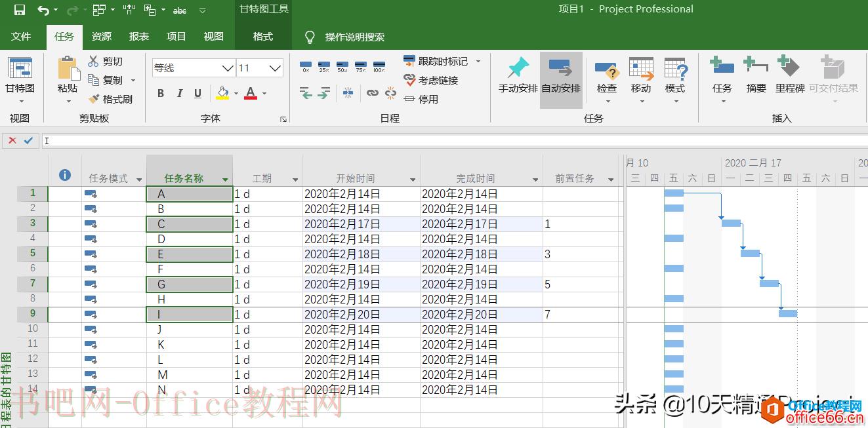Viewport: 868px width, 428px height.
Task: Click the Copy (复制) icon
Action: [x=93, y=80]
